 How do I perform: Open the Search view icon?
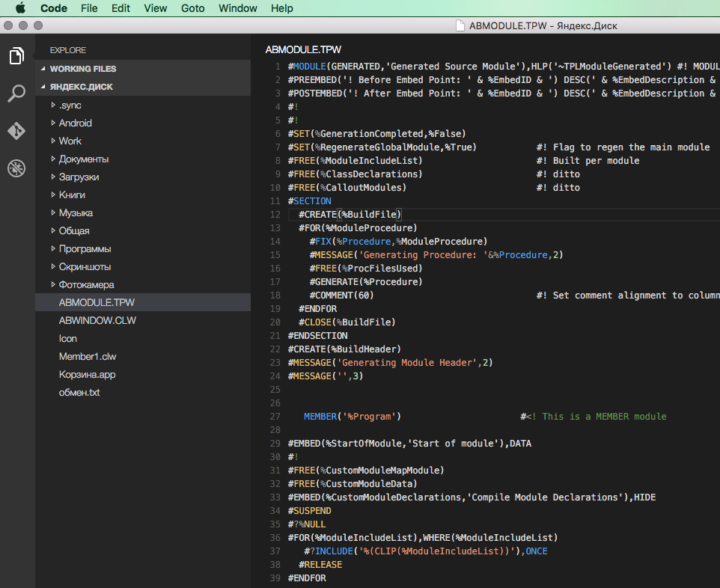coord(16,94)
